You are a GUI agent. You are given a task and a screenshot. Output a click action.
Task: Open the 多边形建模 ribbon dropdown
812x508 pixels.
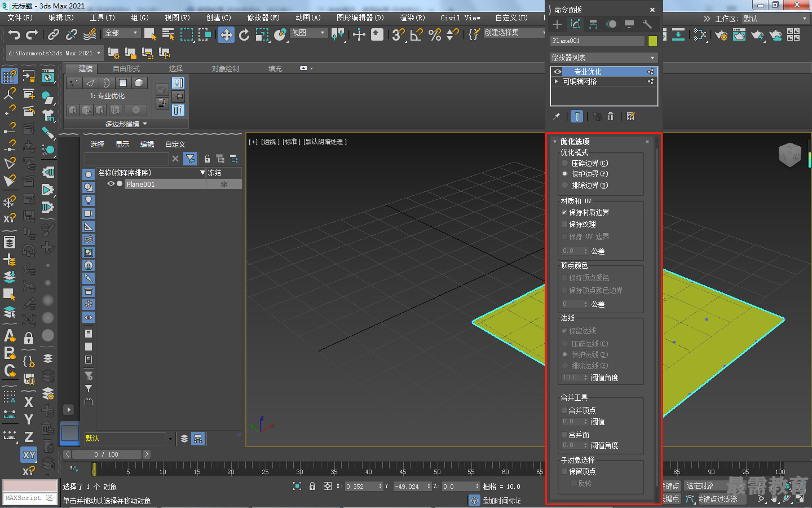pyautogui.click(x=126, y=124)
